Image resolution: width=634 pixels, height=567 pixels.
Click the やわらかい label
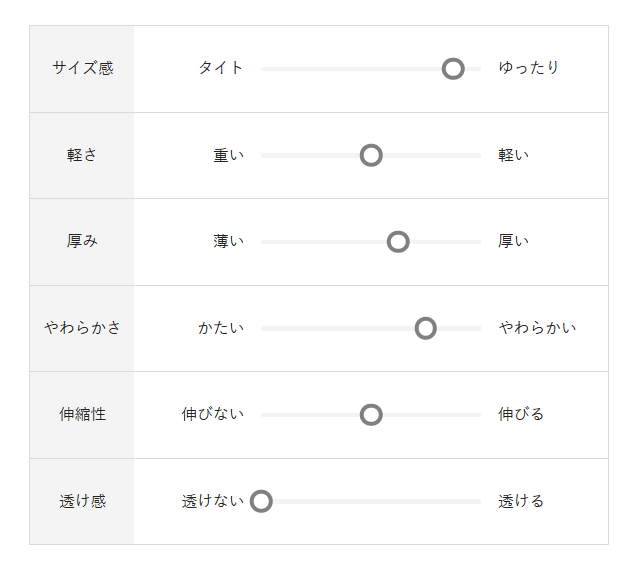point(537,328)
